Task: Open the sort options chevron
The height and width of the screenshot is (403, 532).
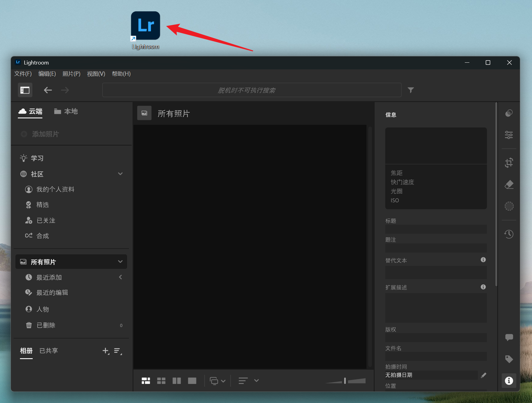Action: click(x=256, y=380)
